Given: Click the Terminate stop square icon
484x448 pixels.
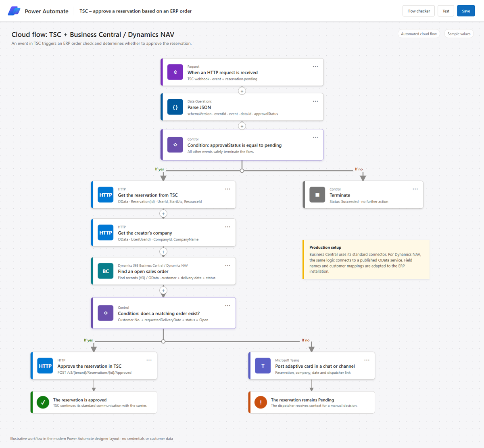Looking at the screenshot, I should [x=317, y=195].
